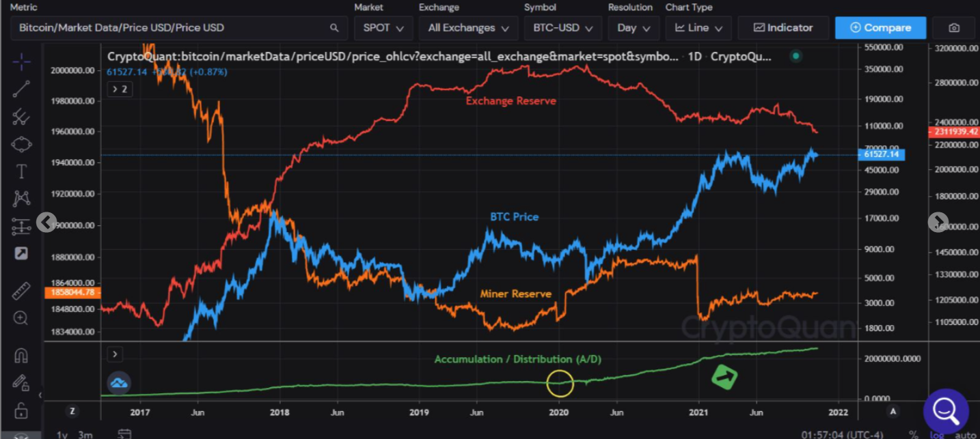Select the XABCD Pattern tool

(21, 197)
